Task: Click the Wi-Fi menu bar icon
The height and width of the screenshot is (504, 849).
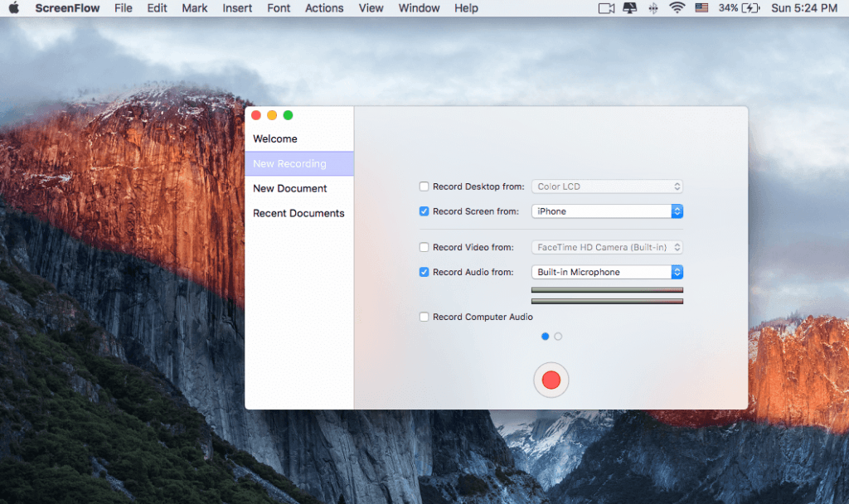Action: coord(677,8)
